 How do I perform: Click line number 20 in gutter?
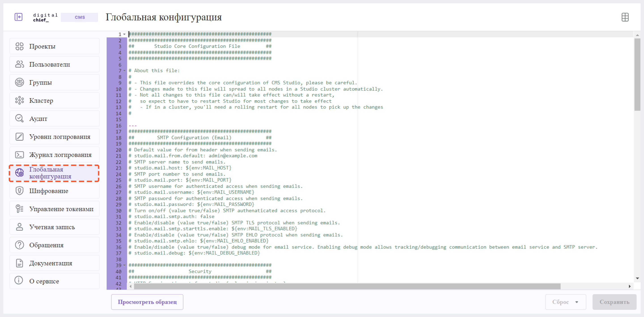point(118,150)
